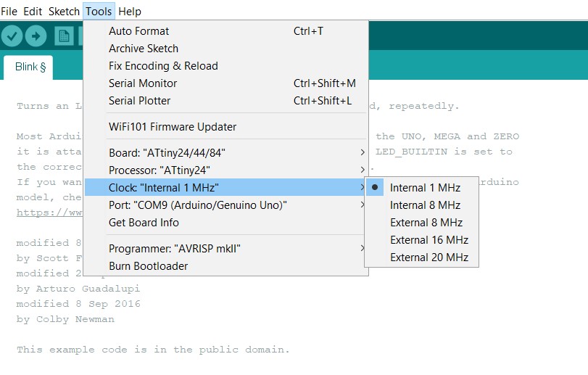Click Auto Format in Tools menu
The width and height of the screenshot is (588, 375).
138,31
